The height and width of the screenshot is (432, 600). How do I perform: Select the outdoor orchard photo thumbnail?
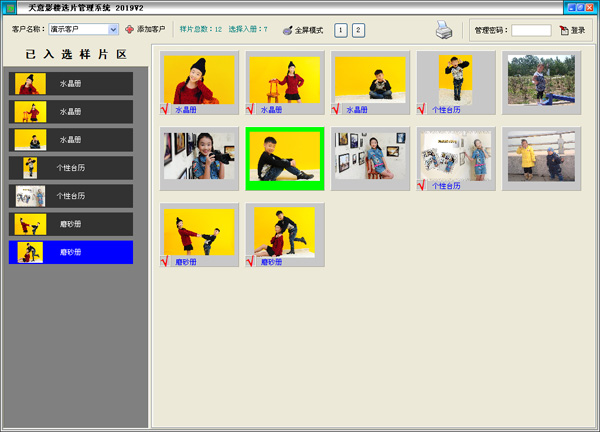[x=540, y=80]
